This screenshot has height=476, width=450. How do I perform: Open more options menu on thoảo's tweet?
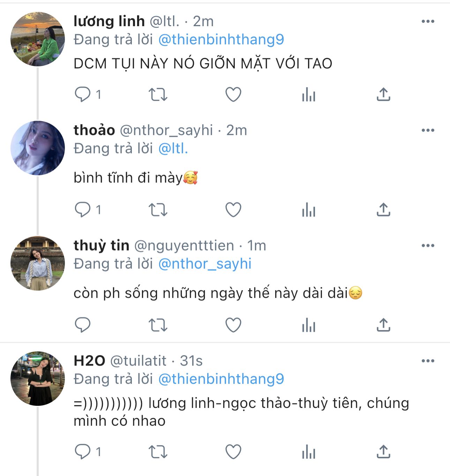coord(428,130)
